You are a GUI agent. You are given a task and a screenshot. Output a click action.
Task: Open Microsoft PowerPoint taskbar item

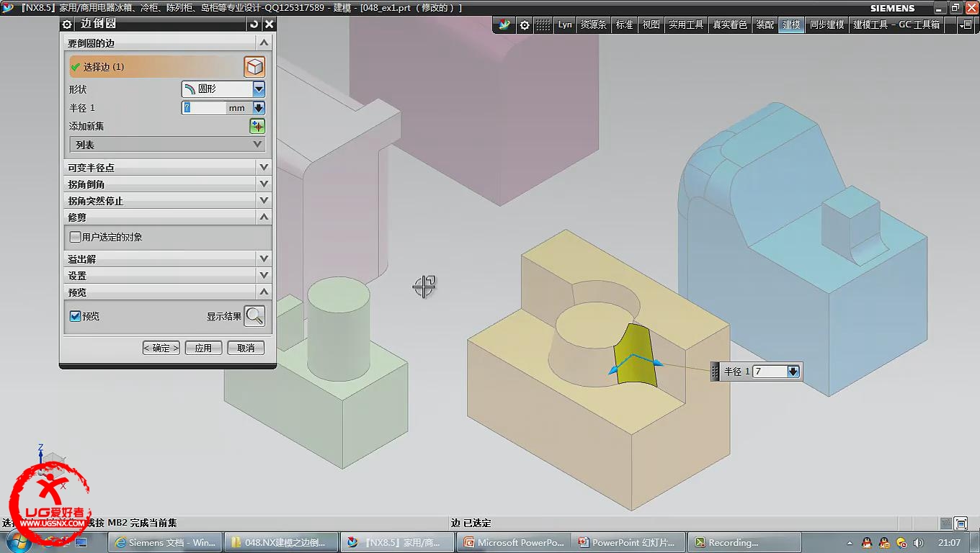513,542
